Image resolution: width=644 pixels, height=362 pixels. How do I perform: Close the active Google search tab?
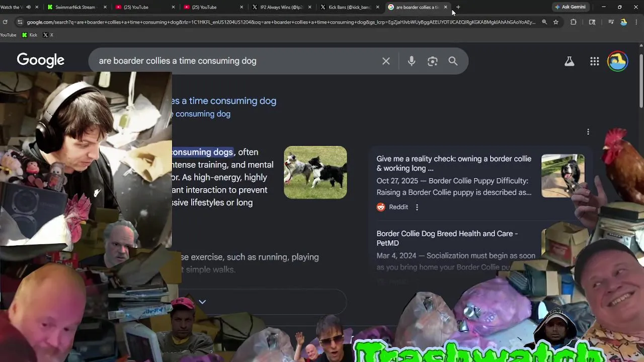[445, 7]
